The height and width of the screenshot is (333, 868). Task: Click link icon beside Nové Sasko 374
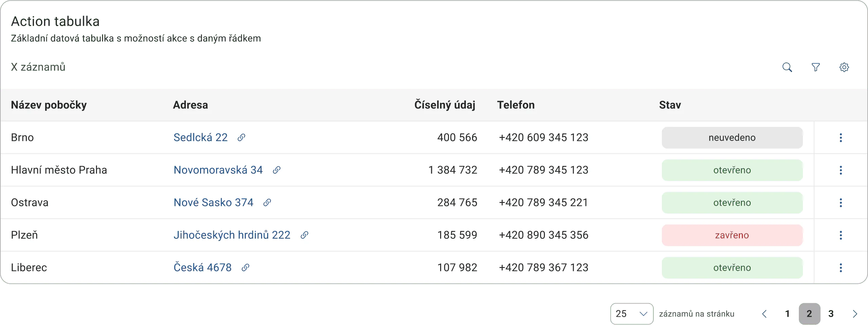point(267,203)
